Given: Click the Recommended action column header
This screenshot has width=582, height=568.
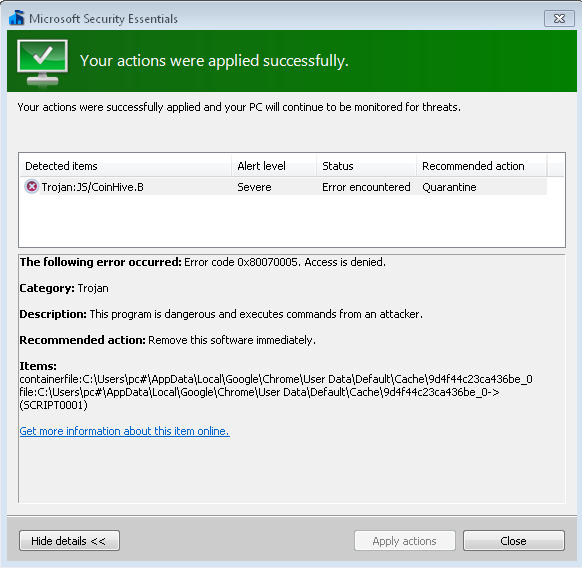Looking at the screenshot, I should pos(481,166).
